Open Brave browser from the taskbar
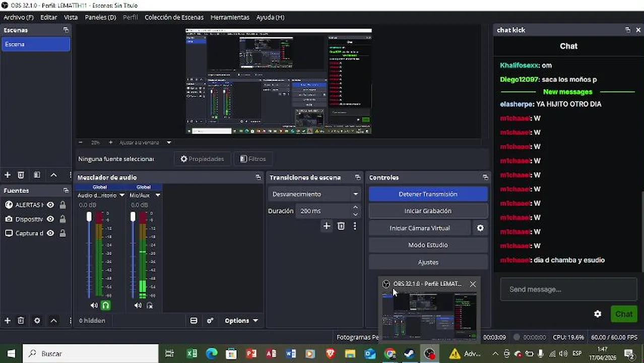644x363 pixels. point(330,353)
